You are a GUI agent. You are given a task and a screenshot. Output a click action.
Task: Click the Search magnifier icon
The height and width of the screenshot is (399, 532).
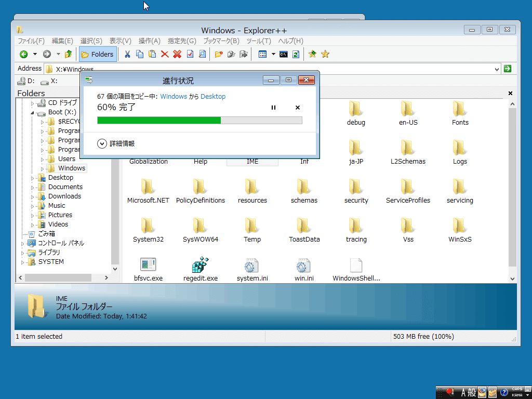pos(202,54)
